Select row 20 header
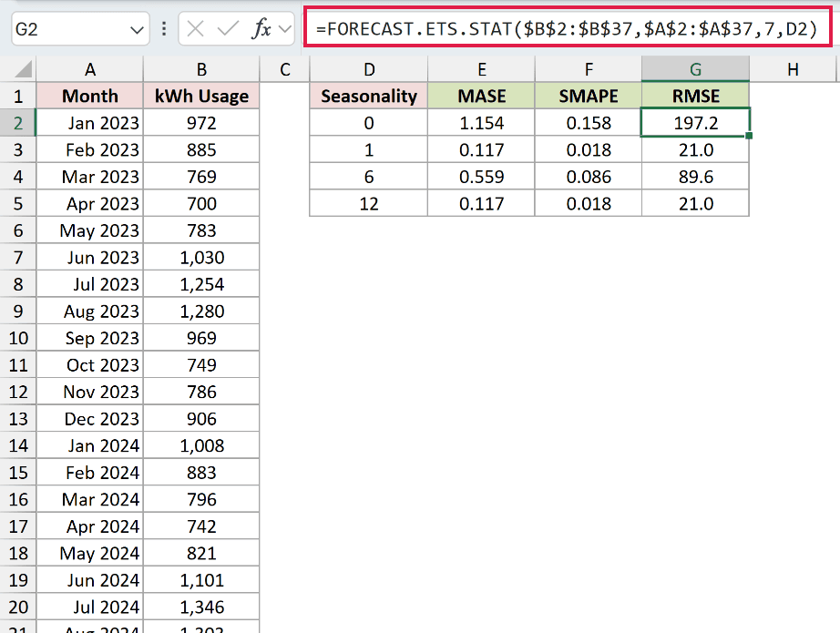This screenshot has width=840, height=633. pos(18,607)
